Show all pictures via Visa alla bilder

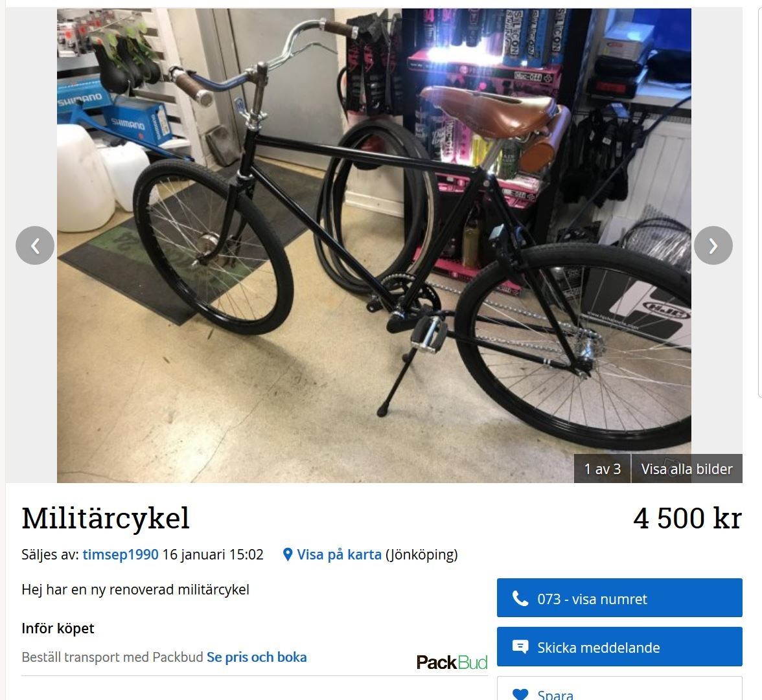[x=687, y=469]
